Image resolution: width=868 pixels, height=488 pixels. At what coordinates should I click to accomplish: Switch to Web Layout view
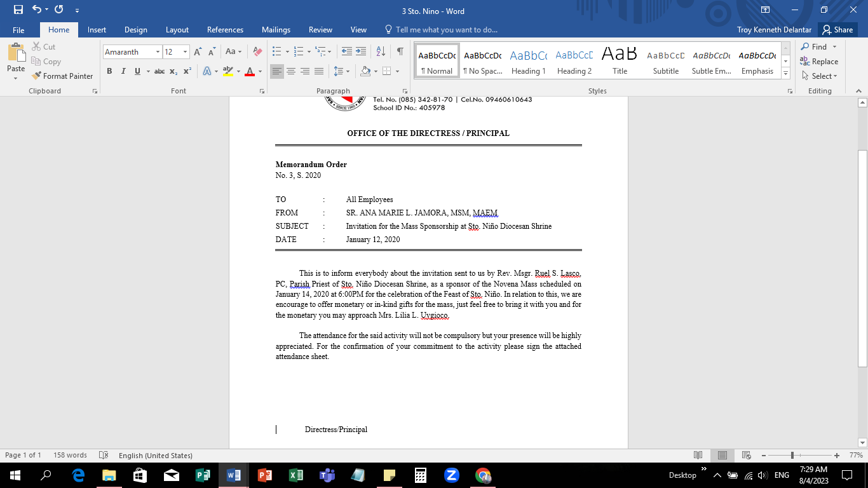(745, 455)
